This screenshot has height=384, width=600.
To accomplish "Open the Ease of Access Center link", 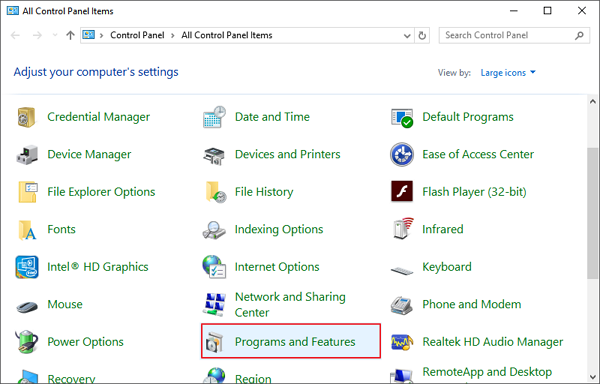I will coord(478,154).
